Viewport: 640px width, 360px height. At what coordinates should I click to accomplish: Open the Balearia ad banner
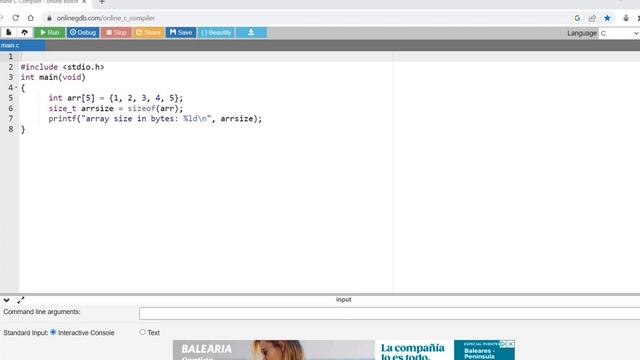(x=344, y=350)
